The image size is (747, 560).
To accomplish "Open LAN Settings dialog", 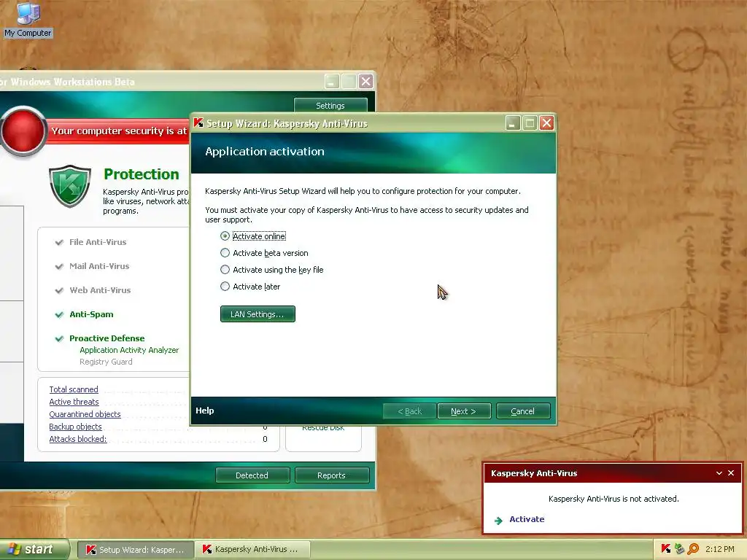I will pos(258,314).
